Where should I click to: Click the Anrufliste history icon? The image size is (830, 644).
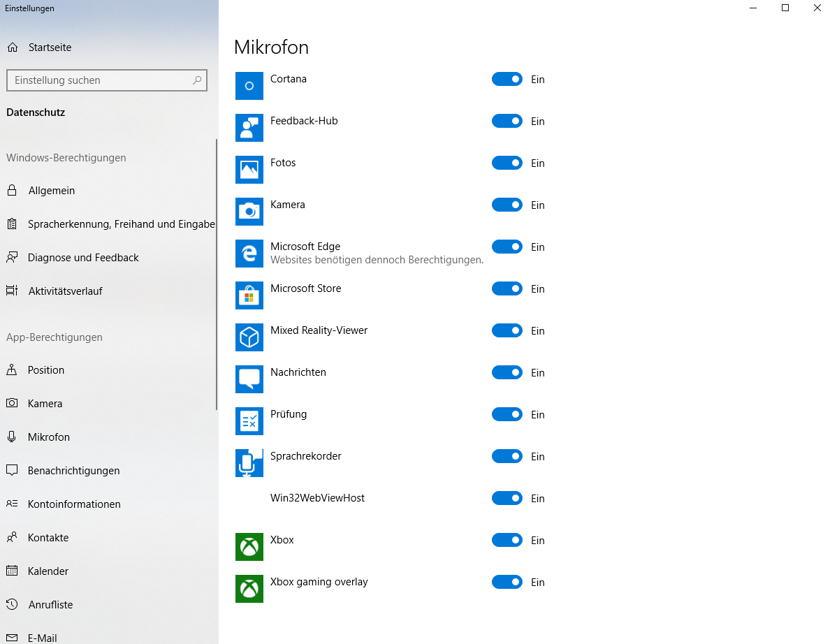[x=12, y=604]
